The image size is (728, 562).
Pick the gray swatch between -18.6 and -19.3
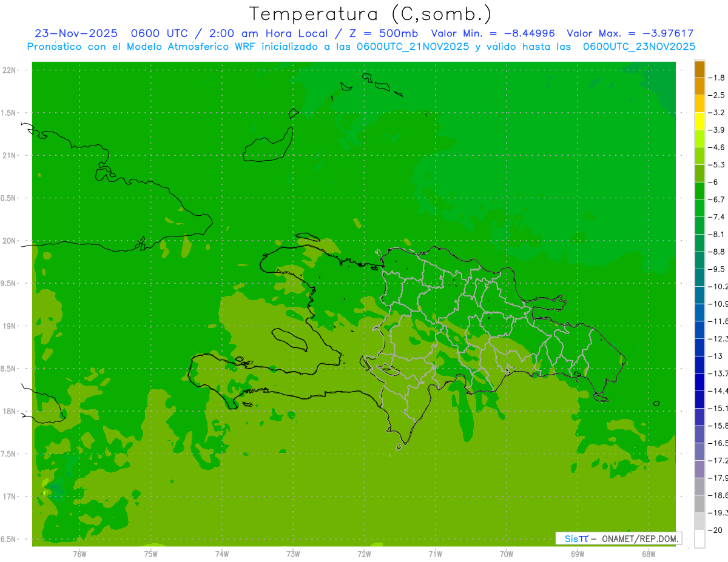pyautogui.click(x=700, y=504)
